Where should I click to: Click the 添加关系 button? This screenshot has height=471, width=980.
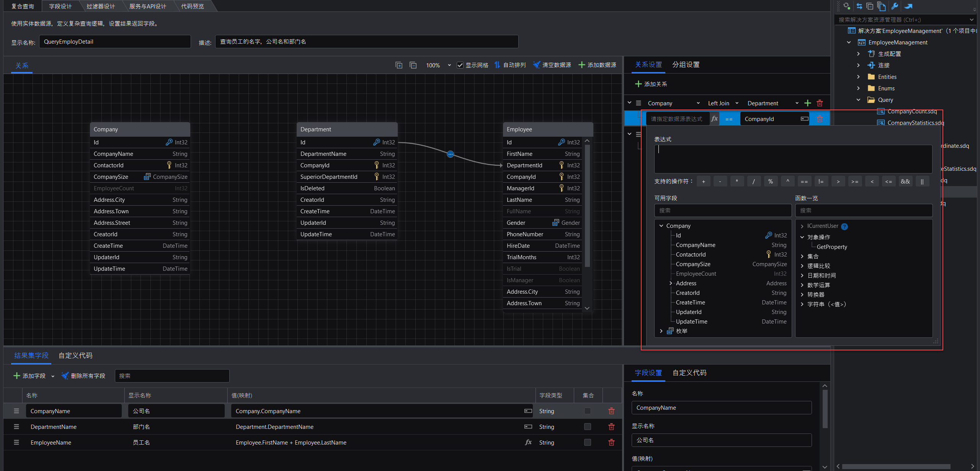(x=651, y=84)
